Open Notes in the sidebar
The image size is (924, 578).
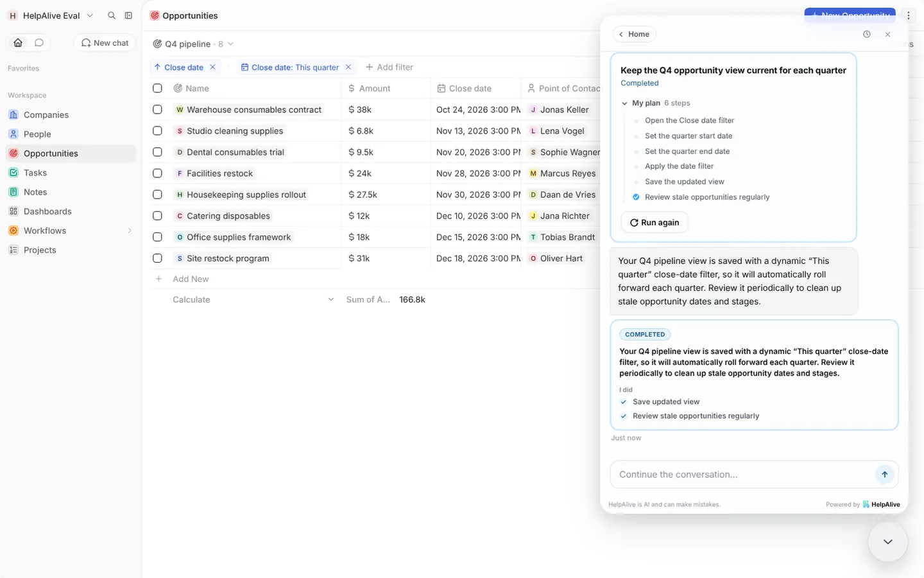click(x=71, y=192)
